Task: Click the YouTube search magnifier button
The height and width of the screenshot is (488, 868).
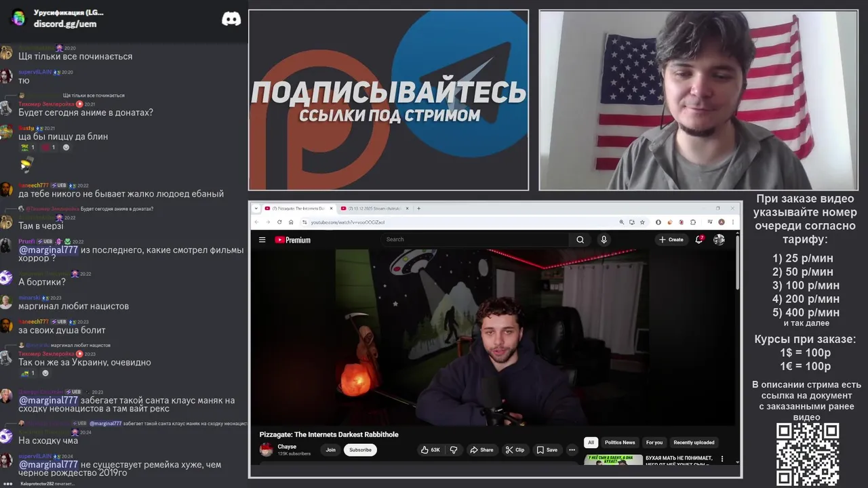Action: click(580, 239)
